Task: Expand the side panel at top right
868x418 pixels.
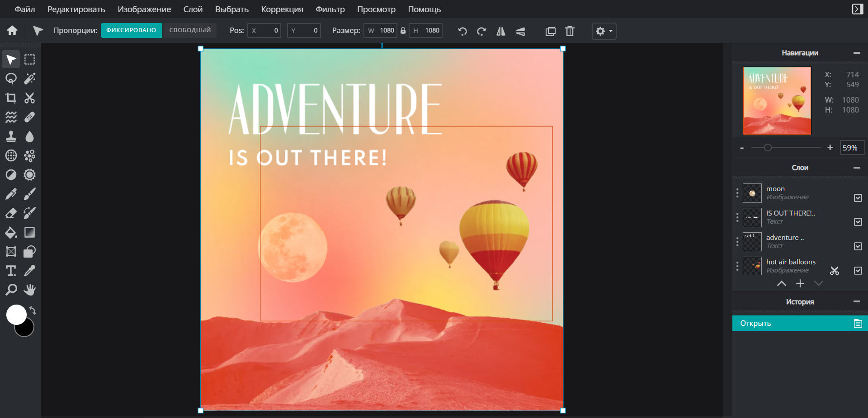Action: coord(857,9)
